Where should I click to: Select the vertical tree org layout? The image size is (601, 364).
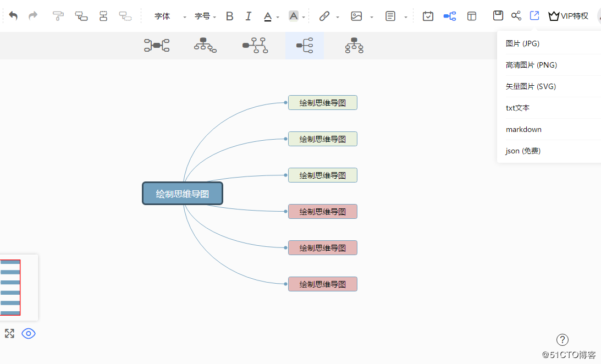(x=354, y=45)
